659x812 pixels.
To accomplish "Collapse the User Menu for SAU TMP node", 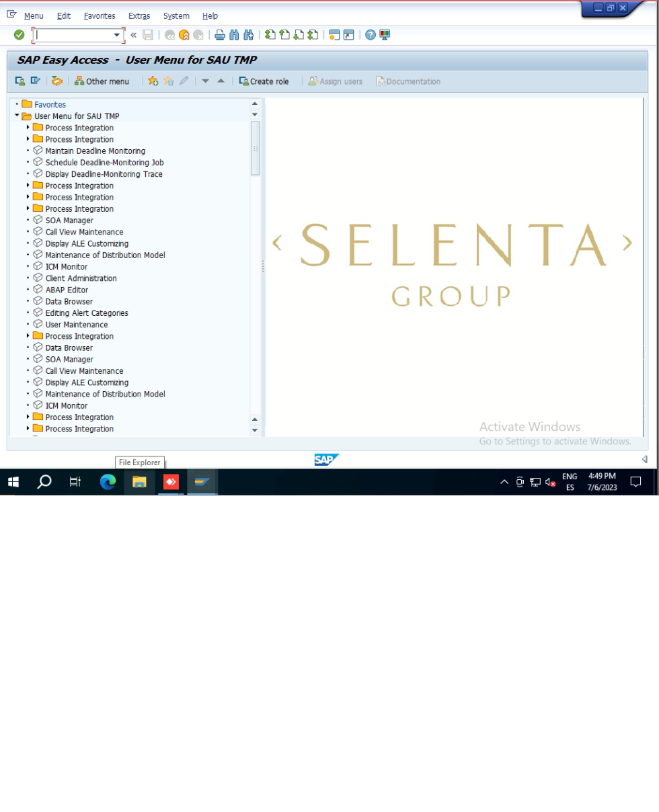I will click(x=17, y=116).
